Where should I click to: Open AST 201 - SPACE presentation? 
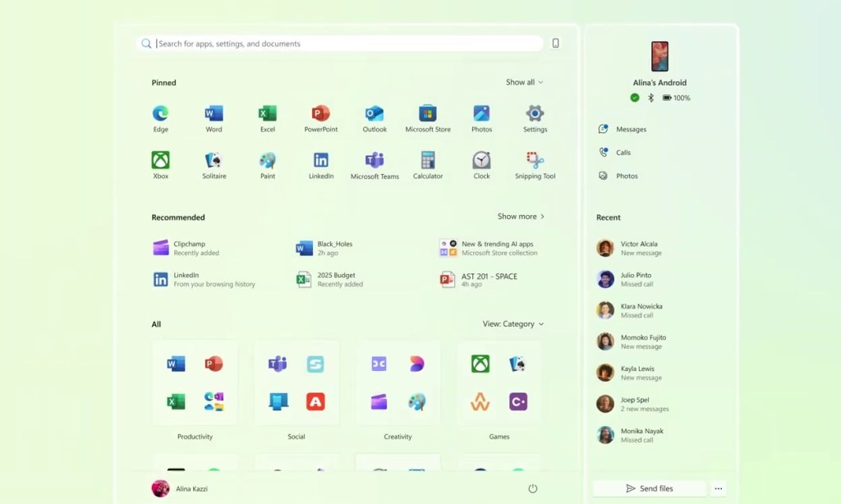pos(479,279)
